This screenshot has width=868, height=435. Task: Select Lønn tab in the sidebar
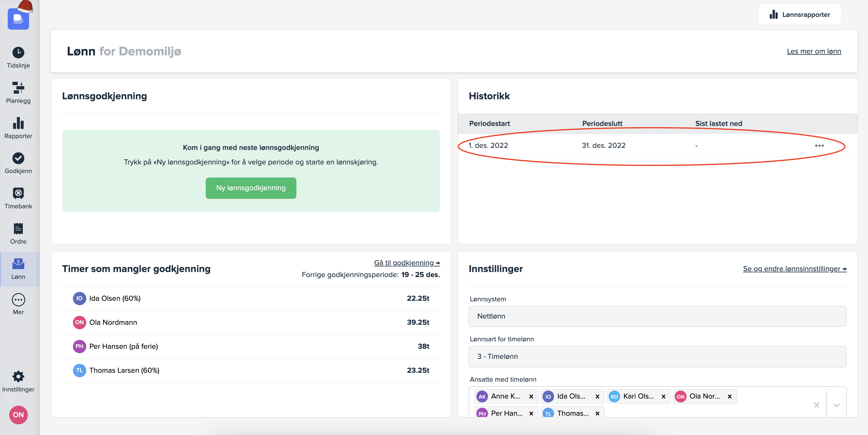click(x=18, y=269)
